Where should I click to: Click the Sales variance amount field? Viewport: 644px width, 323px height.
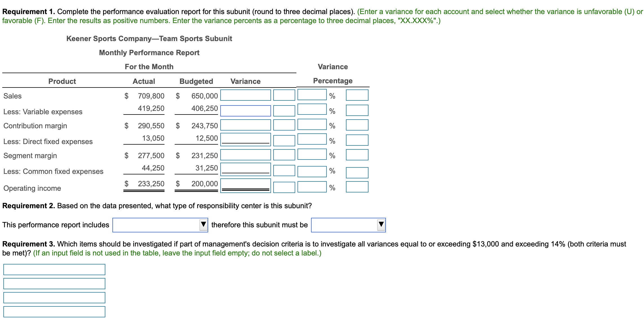tap(245, 95)
